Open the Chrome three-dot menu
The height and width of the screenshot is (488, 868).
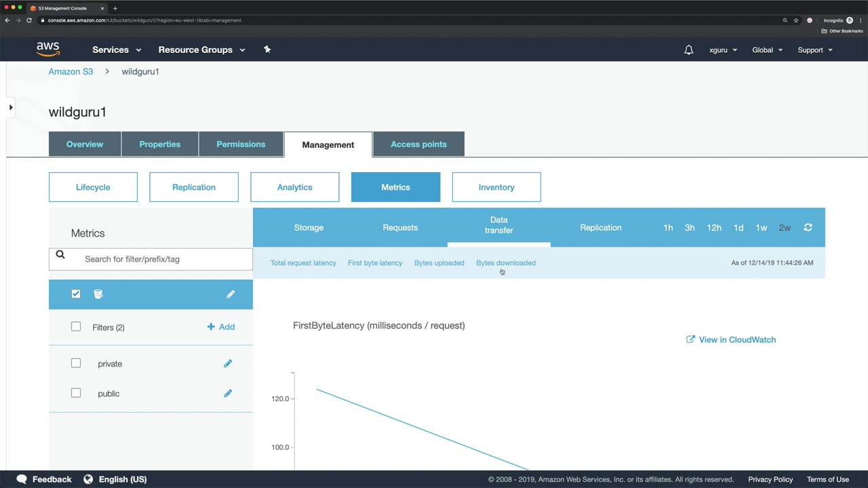[860, 20]
